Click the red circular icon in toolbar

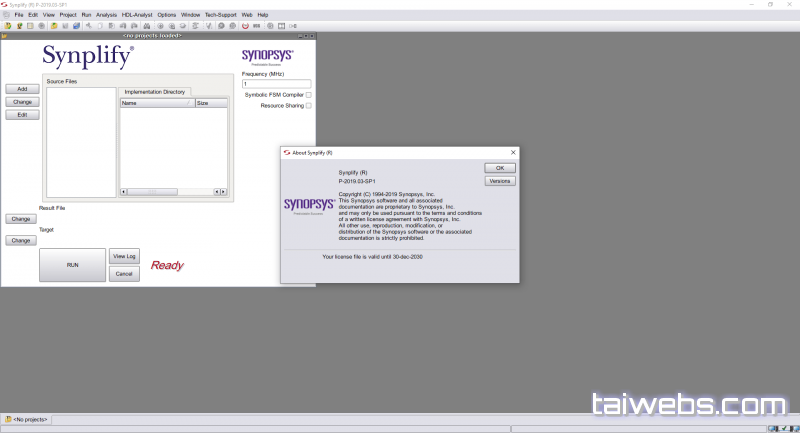(245, 25)
